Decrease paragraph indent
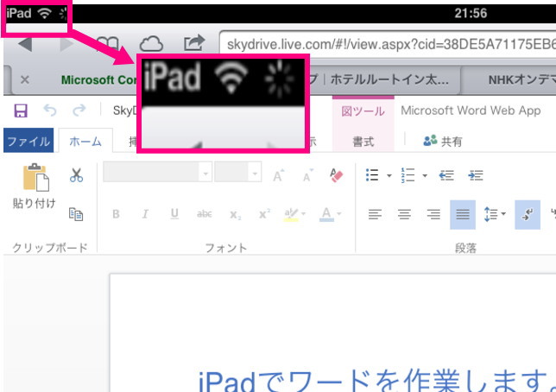556x392 pixels. point(446,175)
